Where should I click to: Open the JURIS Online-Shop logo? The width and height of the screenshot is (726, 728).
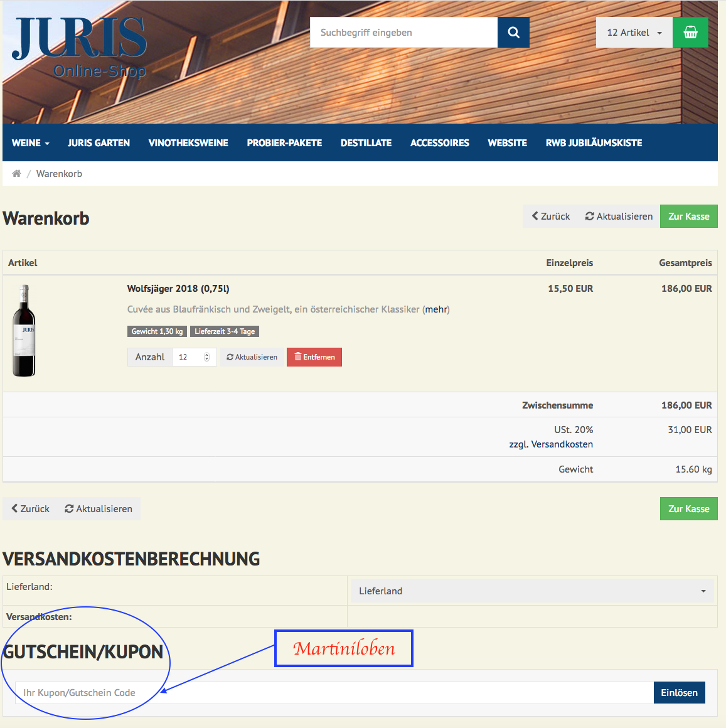80,47
